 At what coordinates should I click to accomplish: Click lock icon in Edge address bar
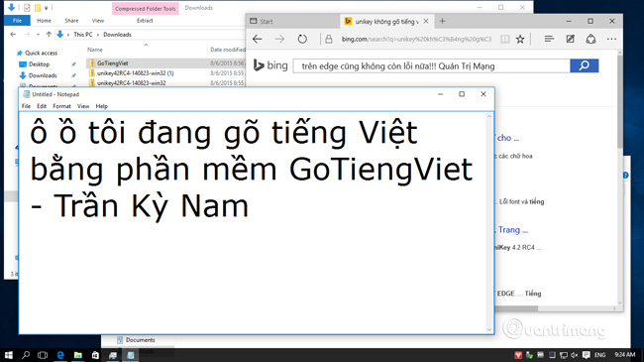click(329, 39)
